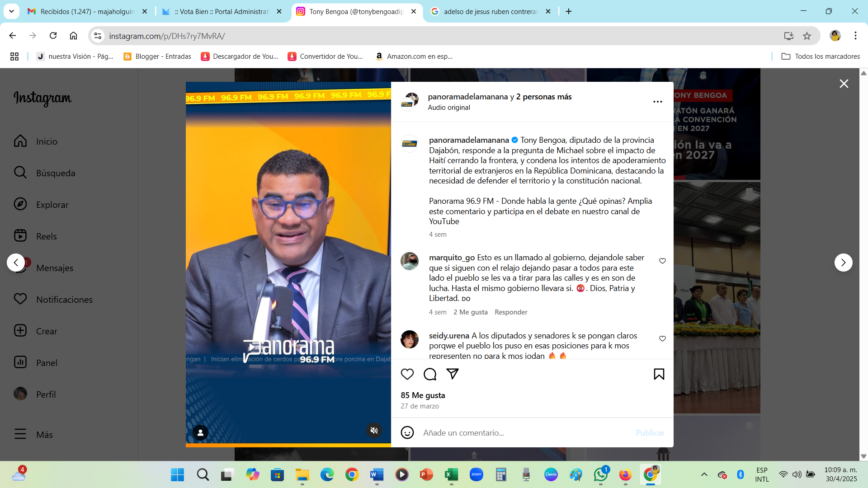The image size is (868, 488).
Task: Click the Instagram logo
Action: coord(42,98)
